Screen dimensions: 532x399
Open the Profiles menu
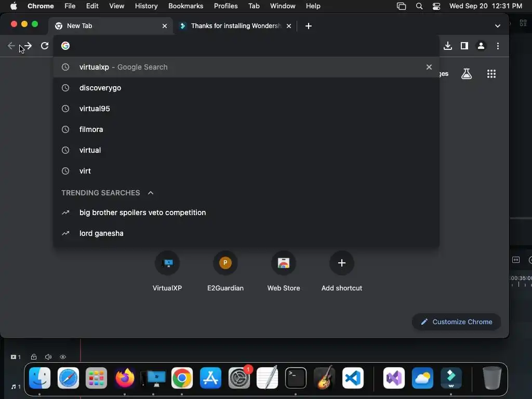point(225,6)
